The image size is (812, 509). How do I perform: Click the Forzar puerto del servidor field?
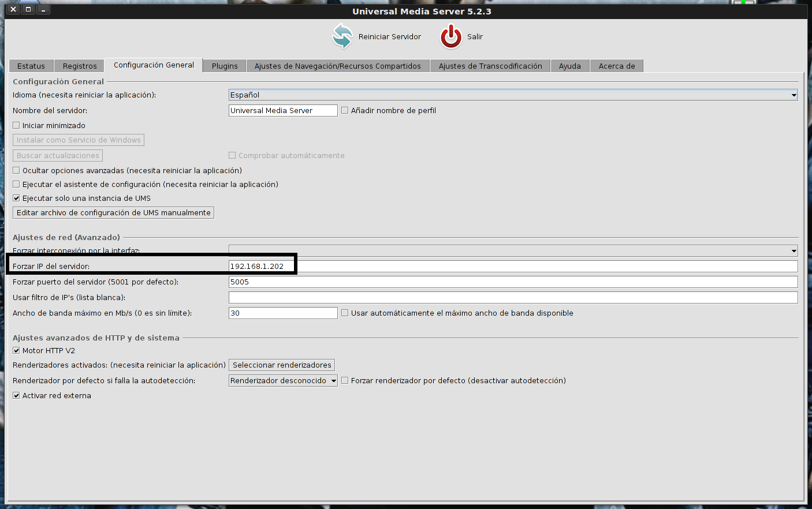pyautogui.click(x=513, y=282)
